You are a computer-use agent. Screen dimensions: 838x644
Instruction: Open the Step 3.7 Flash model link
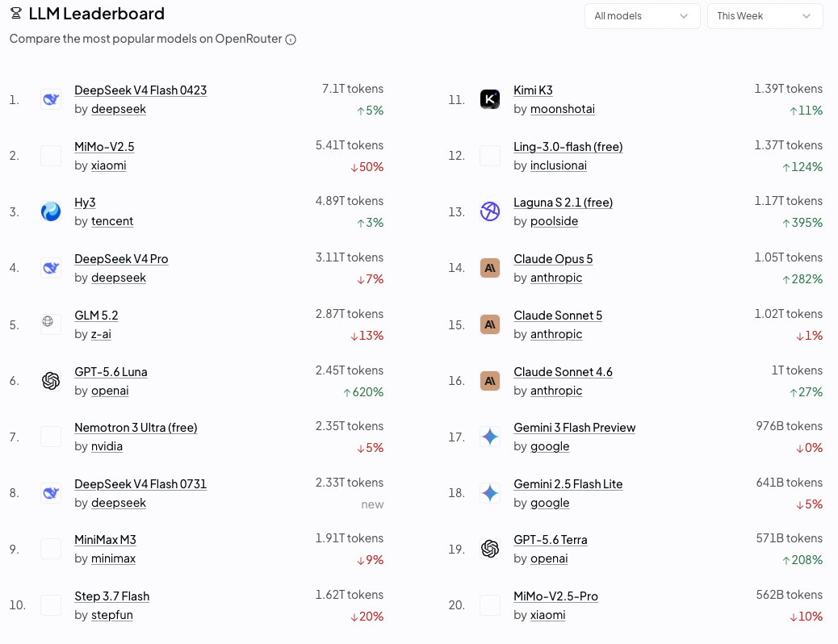(x=111, y=596)
